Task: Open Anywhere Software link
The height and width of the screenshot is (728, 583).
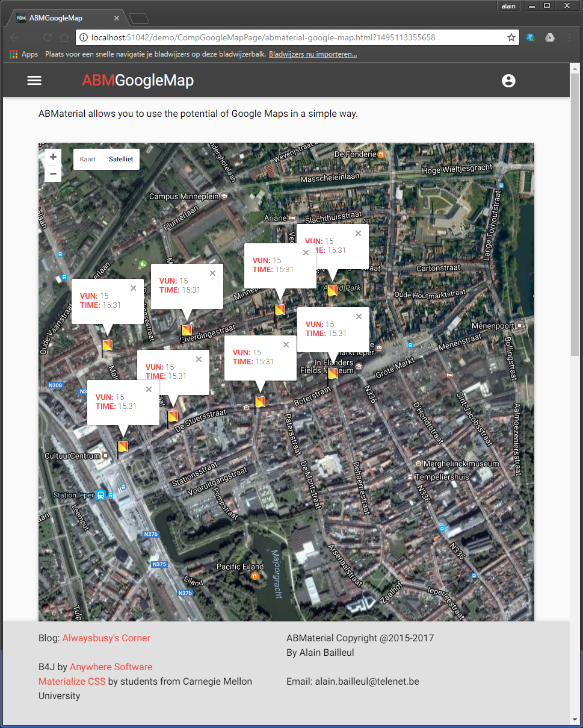Action: (111, 667)
